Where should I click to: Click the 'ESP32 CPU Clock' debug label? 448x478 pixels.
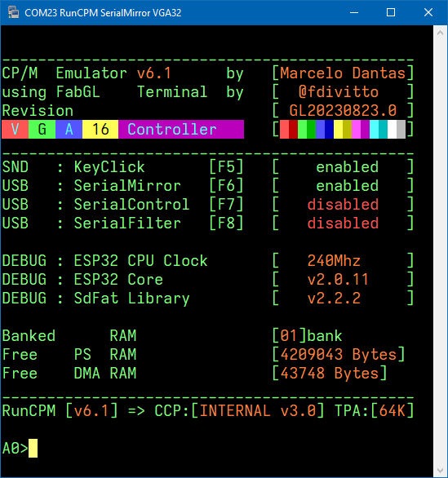tap(140, 261)
